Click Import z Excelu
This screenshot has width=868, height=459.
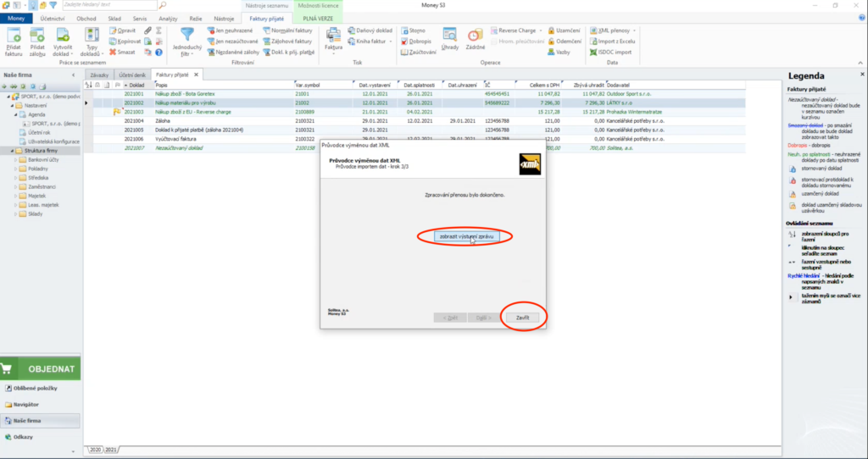click(612, 41)
